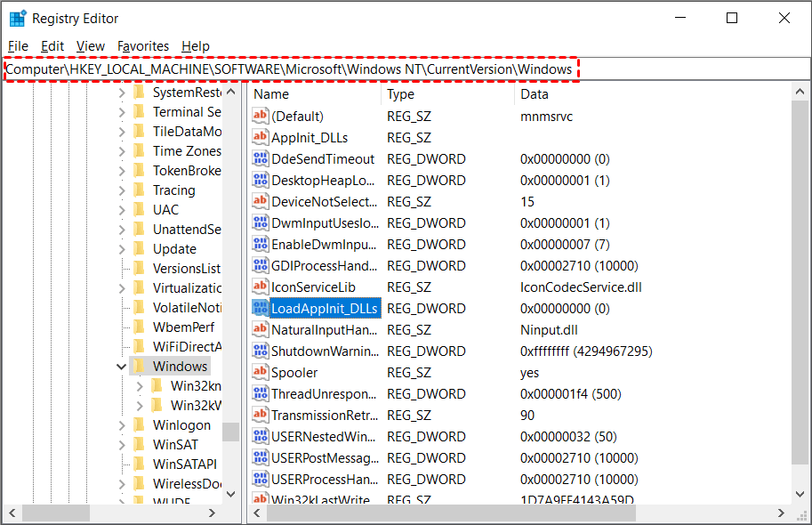Click the DWORD icon beside EnableDwmInpu...

260,244
